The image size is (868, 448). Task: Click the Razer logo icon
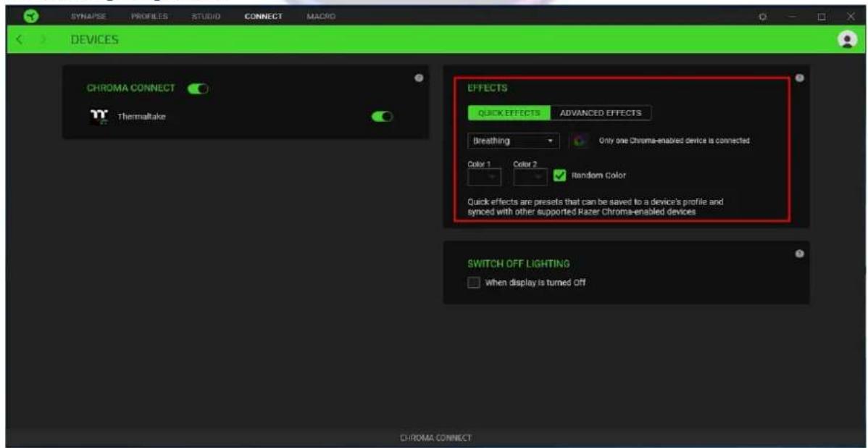tap(26, 15)
